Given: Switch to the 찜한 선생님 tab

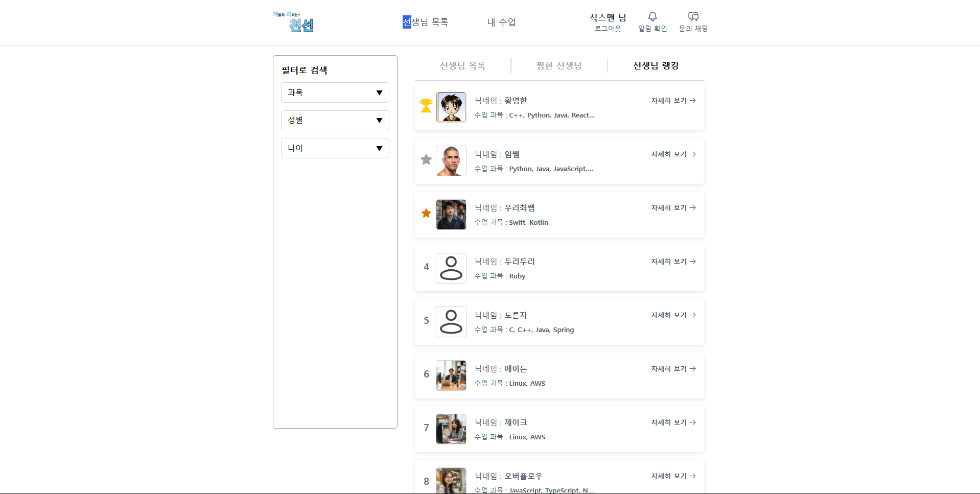Looking at the screenshot, I should [x=559, y=65].
